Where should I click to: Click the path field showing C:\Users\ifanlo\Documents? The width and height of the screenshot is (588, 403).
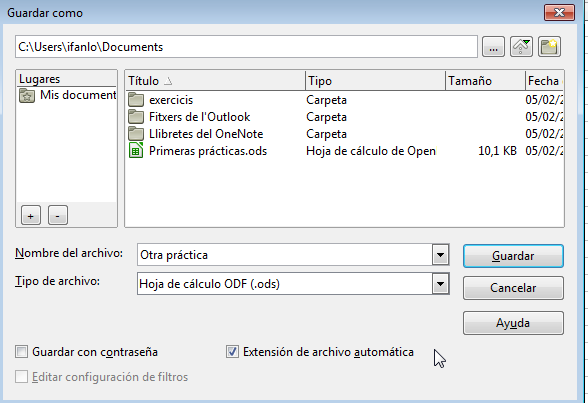pos(246,47)
